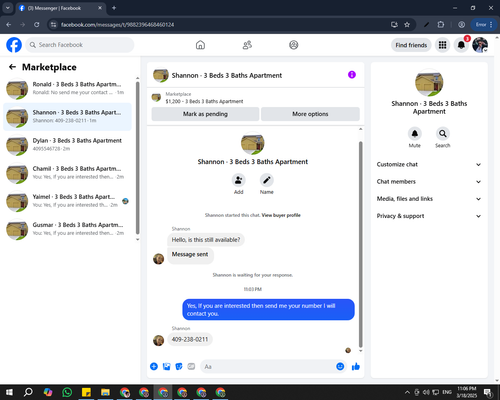Attach a photo file in composer

[166, 367]
